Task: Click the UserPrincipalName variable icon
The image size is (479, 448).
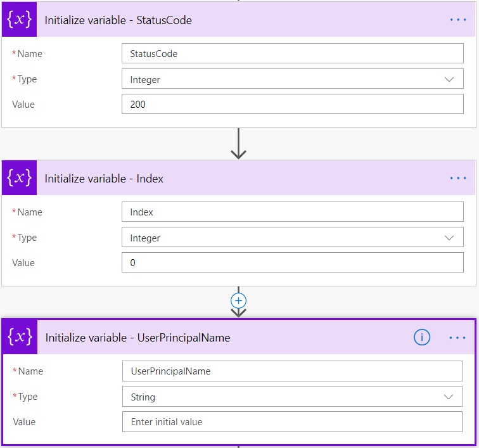Action: (x=20, y=338)
